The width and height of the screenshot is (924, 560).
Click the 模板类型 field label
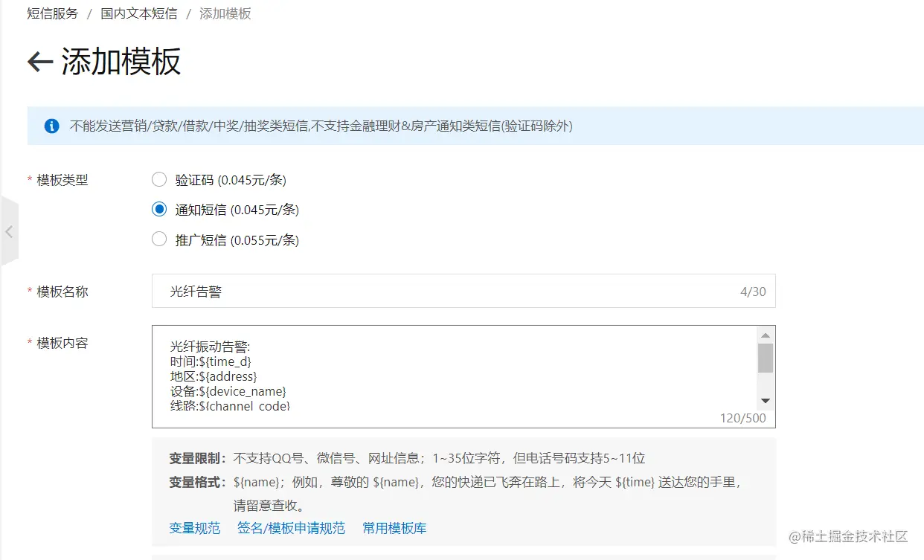pyautogui.click(x=62, y=180)
